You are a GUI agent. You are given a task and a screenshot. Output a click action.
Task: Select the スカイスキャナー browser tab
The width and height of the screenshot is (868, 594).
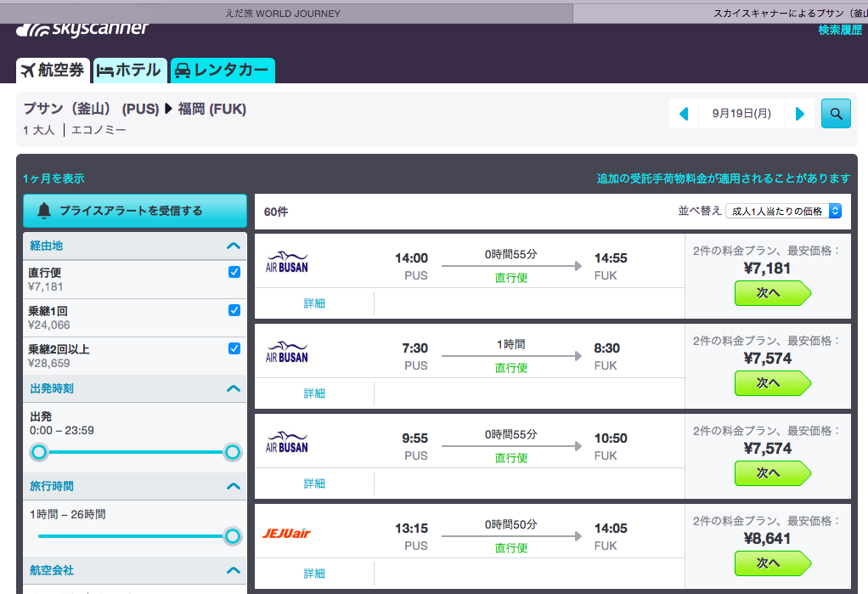tap(720, 14)
